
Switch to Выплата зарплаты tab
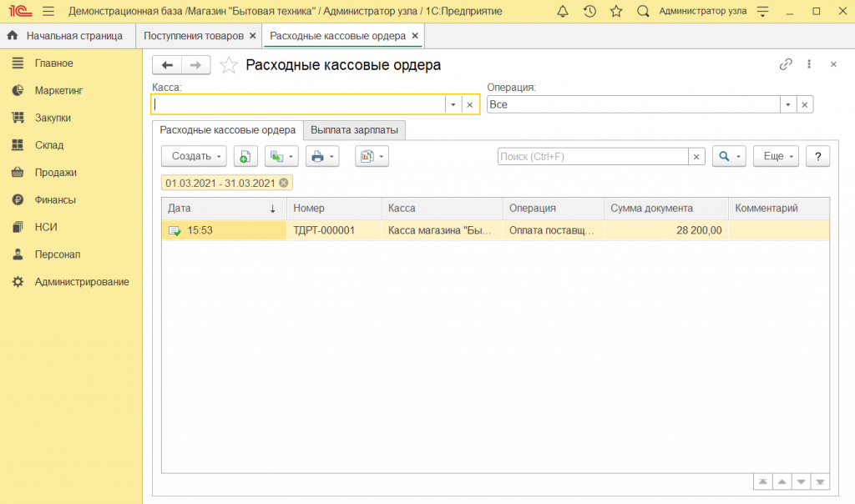[x=354, y=130]
